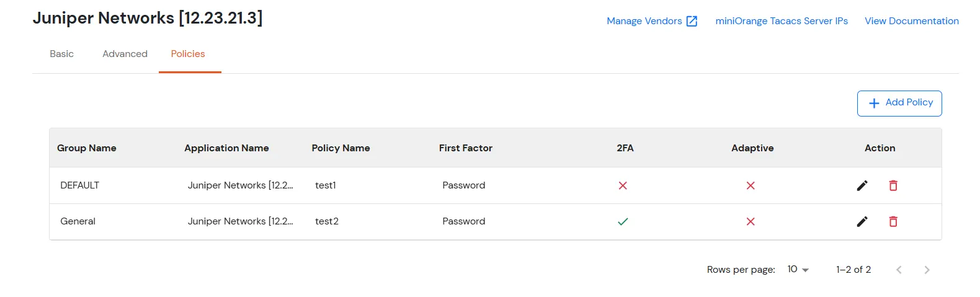Click the Action column header
The height and width of the screenshot is (297, 980).
[x=880, y=148]
